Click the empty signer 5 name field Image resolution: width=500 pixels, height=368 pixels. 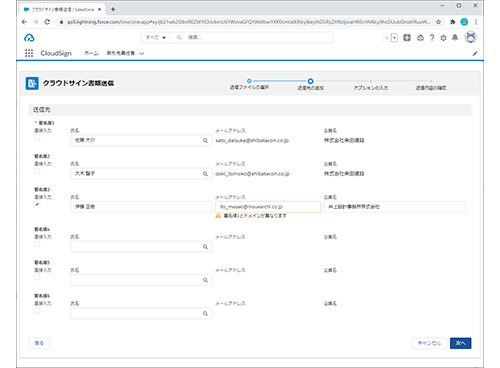[x=141, y=280]
